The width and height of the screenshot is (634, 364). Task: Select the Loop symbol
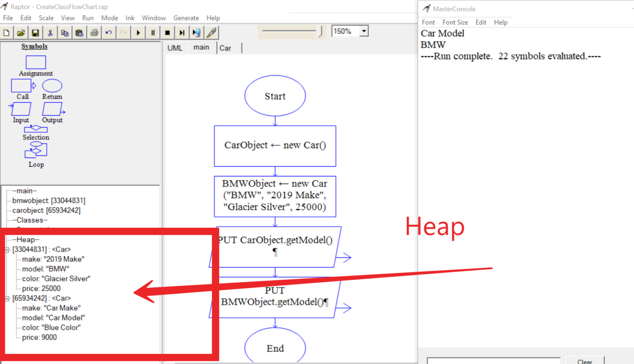coord(35,151)
